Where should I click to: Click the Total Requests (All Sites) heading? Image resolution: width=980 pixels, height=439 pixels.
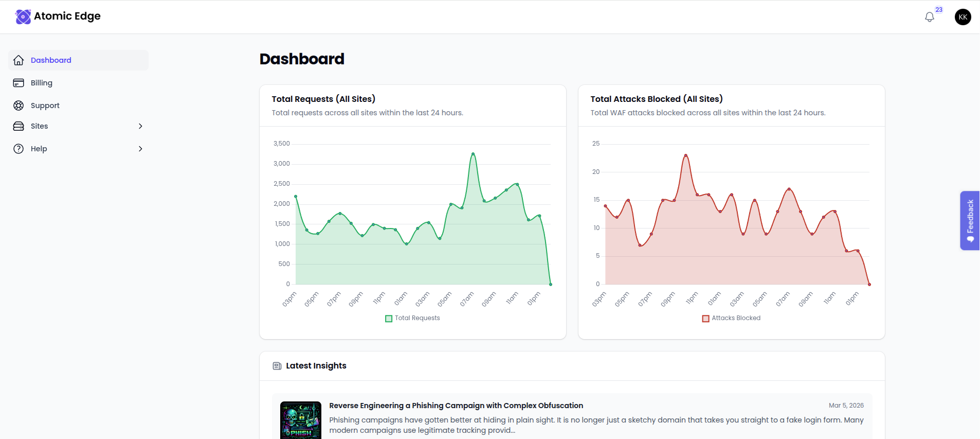(323, 99)
